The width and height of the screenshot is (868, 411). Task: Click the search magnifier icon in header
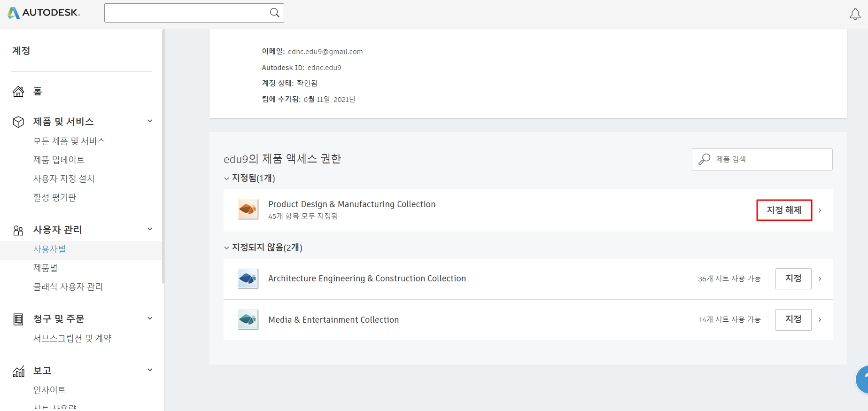pos(275,13)
